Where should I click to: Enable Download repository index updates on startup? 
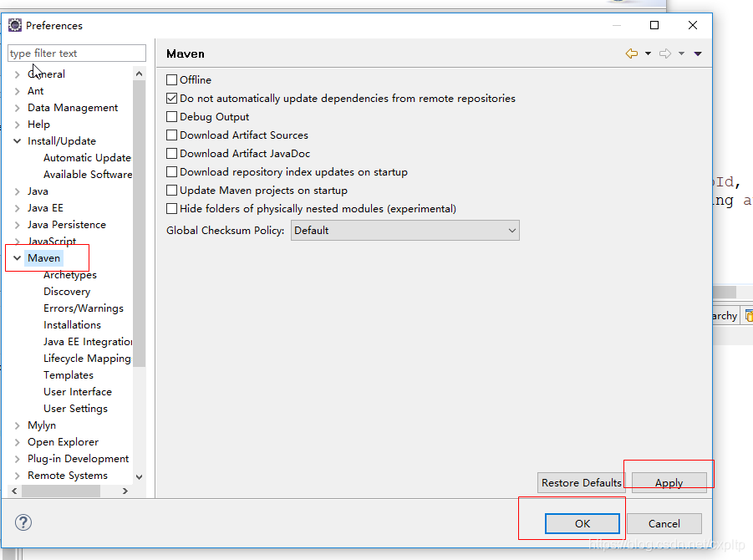pyautogui.click(x=171, y=172)
